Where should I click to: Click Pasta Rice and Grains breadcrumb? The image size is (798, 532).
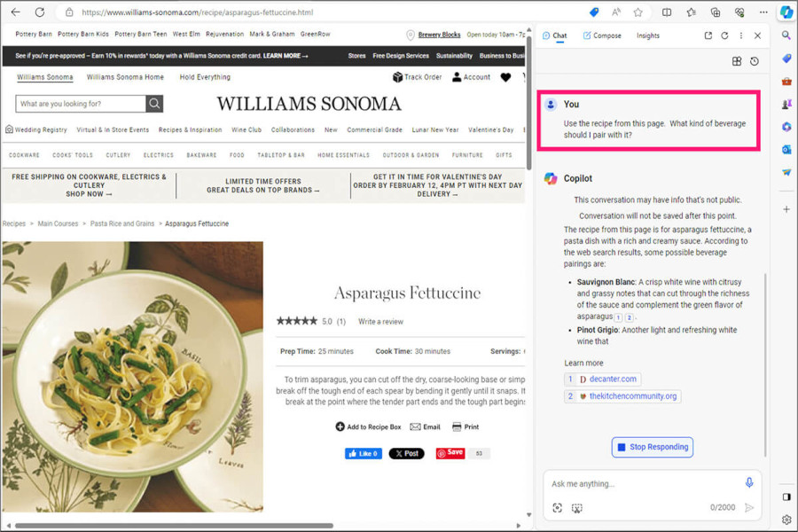pos(122,223)
